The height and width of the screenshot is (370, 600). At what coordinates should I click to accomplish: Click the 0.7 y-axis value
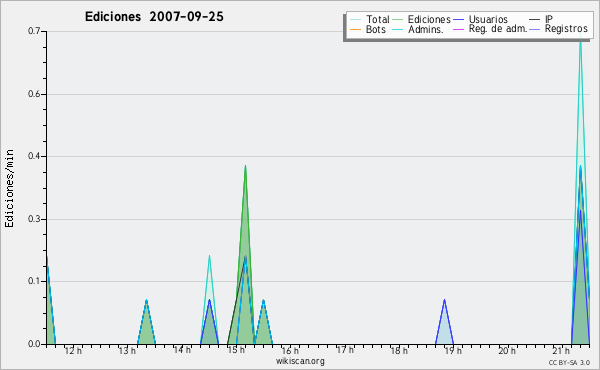click(34, 31)
